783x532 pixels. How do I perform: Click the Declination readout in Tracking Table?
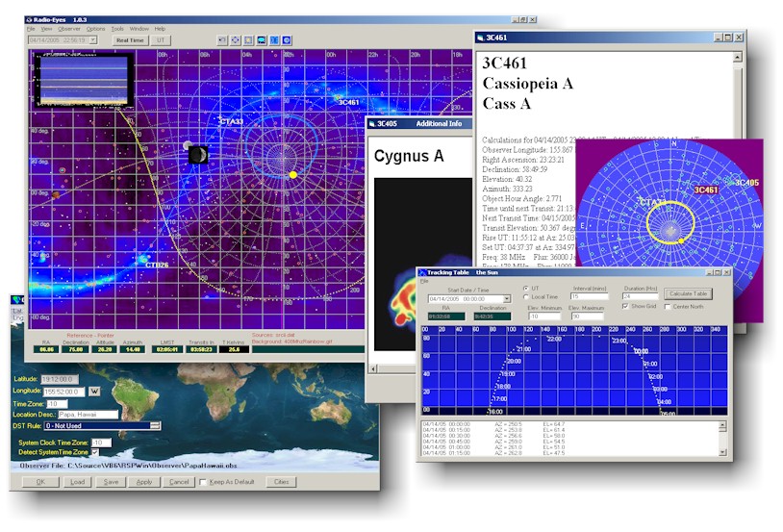pos(493,317)
